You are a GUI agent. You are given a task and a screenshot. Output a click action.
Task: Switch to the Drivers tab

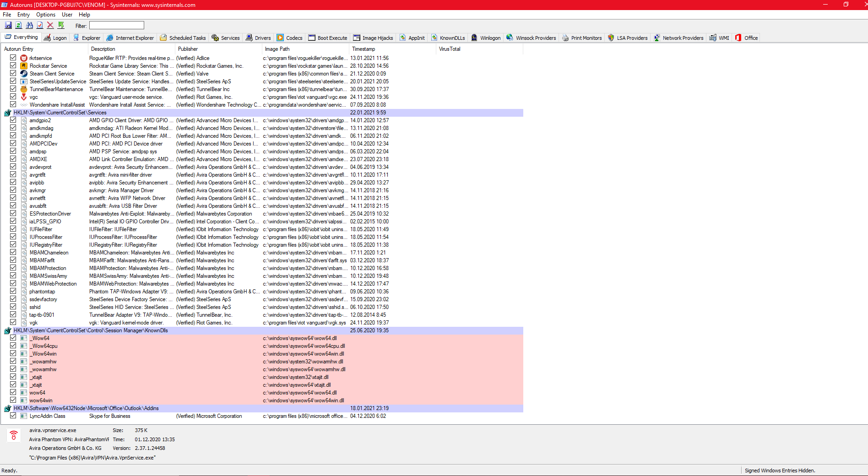tap(258, 38)
